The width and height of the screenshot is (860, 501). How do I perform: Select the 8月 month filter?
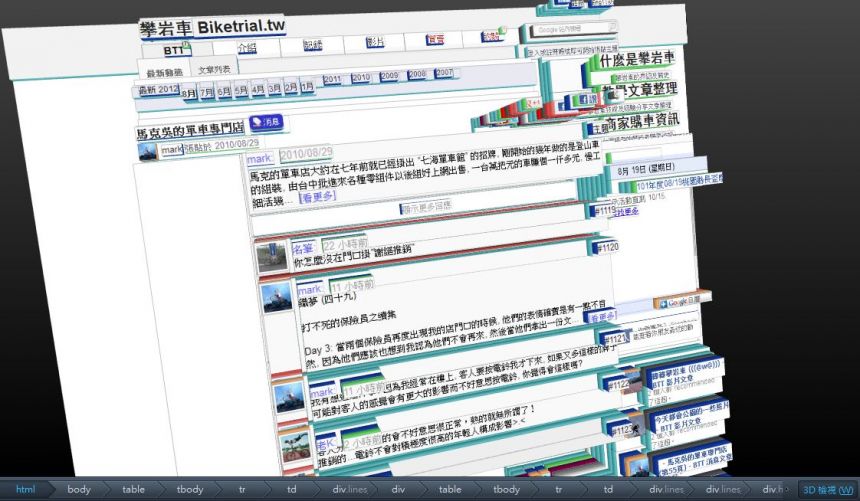point(189,92)
